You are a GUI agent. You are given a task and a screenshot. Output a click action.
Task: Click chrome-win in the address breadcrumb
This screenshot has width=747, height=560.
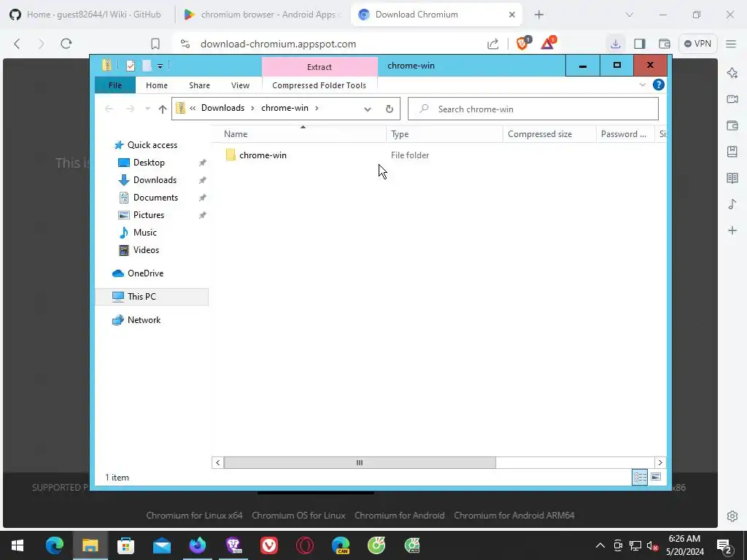[x=285, y=108]
